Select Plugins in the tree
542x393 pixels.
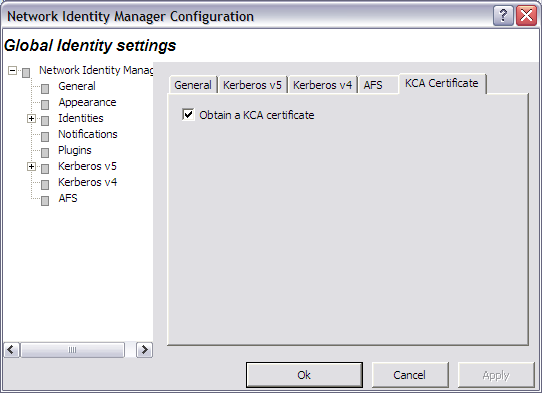[75, 150]
